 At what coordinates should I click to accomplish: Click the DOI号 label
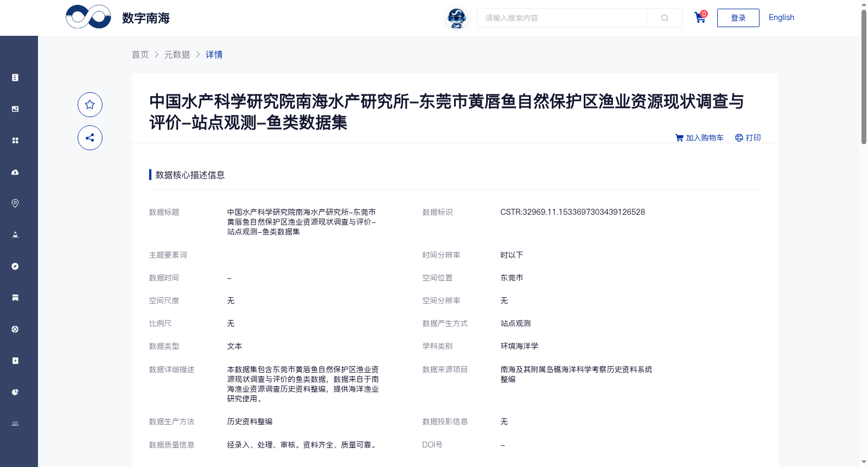432,445
